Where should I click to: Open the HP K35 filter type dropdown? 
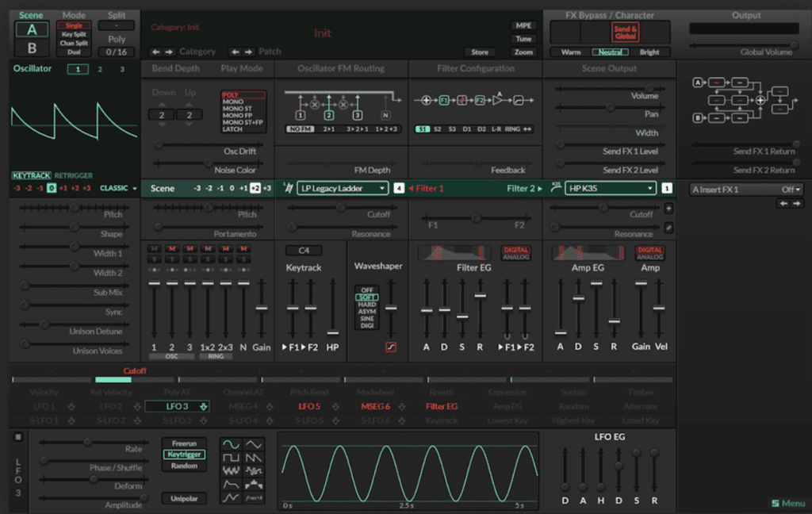click(x=611, y=188)
